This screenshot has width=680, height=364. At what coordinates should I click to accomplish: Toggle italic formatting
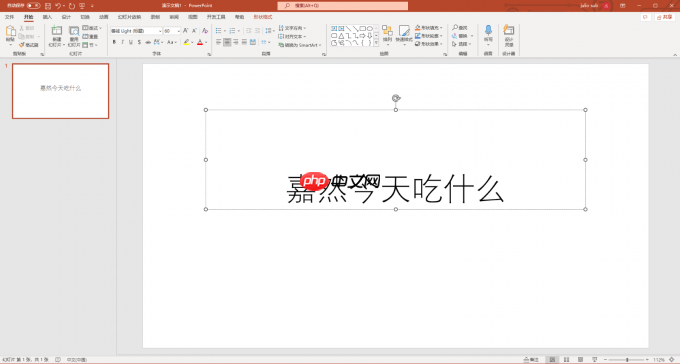(x=123, y=42)
